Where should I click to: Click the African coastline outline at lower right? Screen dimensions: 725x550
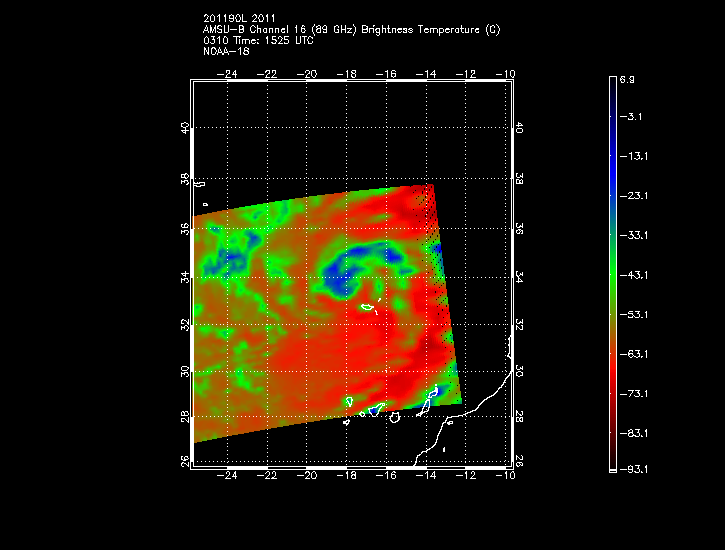tap(480, 412)
